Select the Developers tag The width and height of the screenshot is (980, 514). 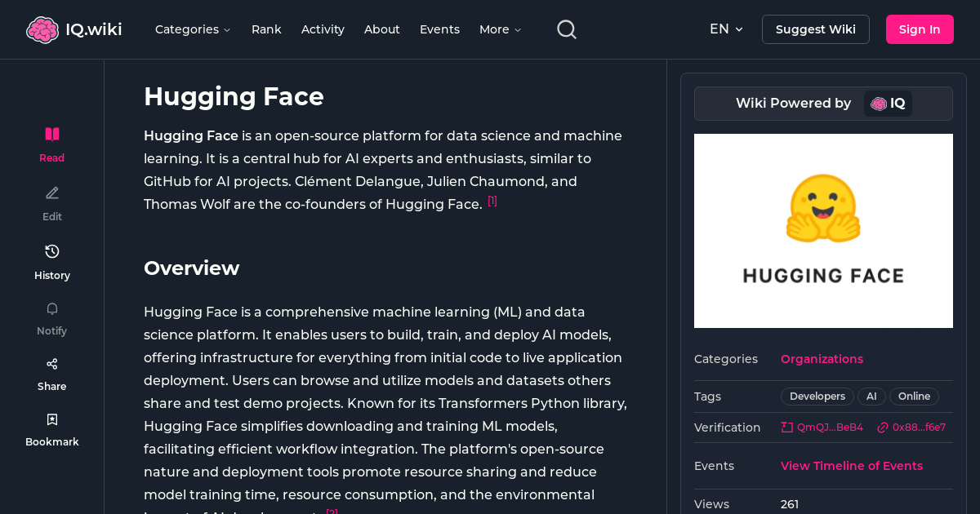coord(817,397)
